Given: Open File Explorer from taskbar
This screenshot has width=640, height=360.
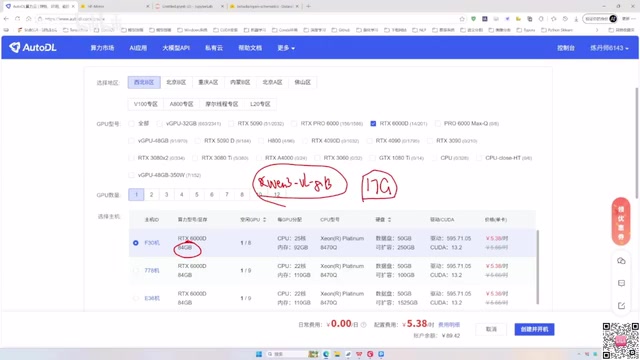Looking at the screenshot, I should coord(337,354).
